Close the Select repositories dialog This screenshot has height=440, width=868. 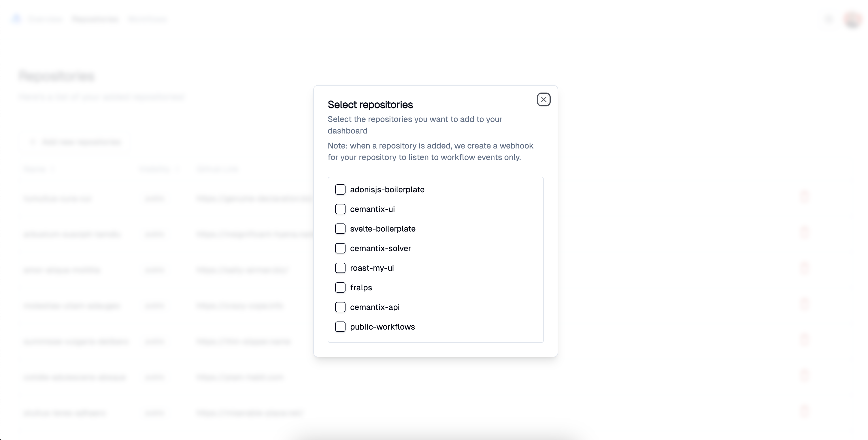coord(544,99)
